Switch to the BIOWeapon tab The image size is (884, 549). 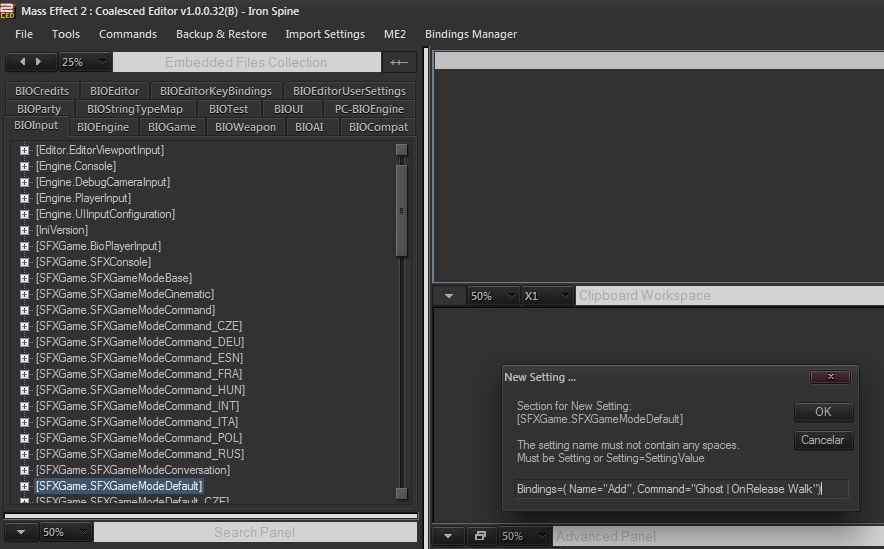click(245, 127)
